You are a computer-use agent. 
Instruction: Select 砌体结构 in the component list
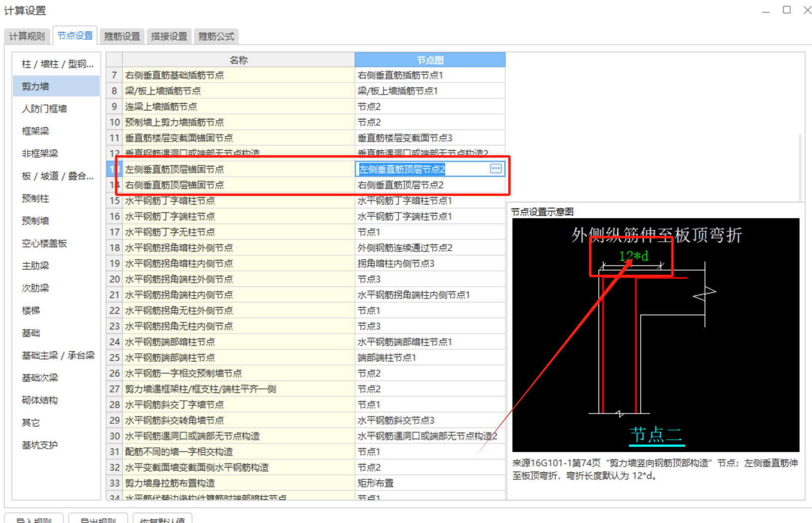click(57, 400)
